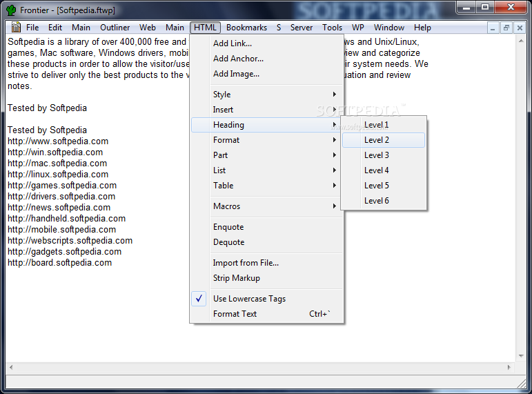
Task: Expand the List submenu
Action: coord(267,170)
